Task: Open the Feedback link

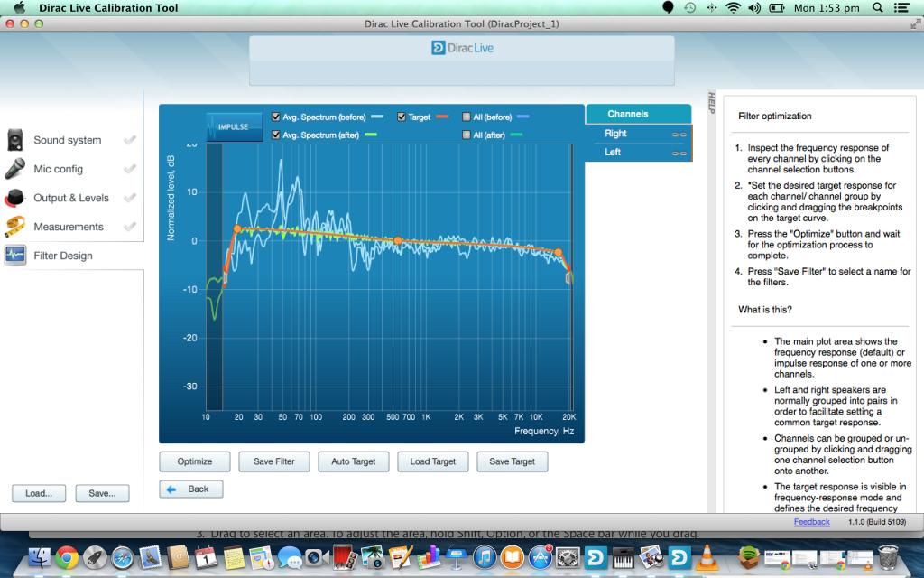Action: pos(811,522)
